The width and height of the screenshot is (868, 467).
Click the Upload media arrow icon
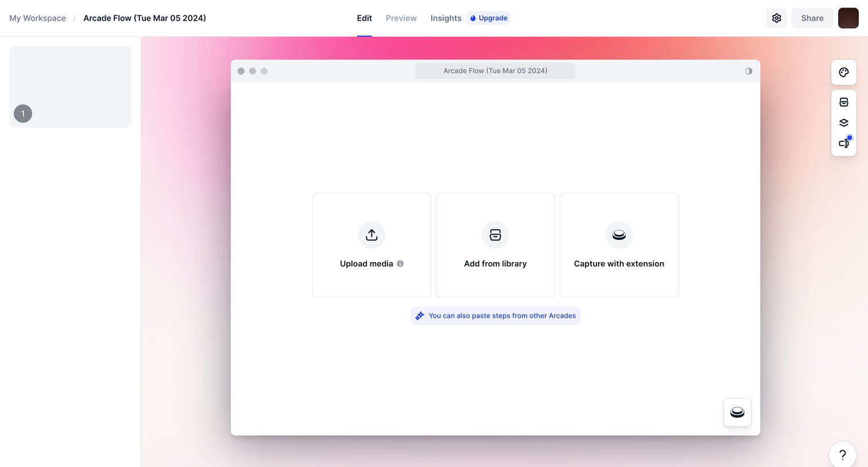pos(371,235)
